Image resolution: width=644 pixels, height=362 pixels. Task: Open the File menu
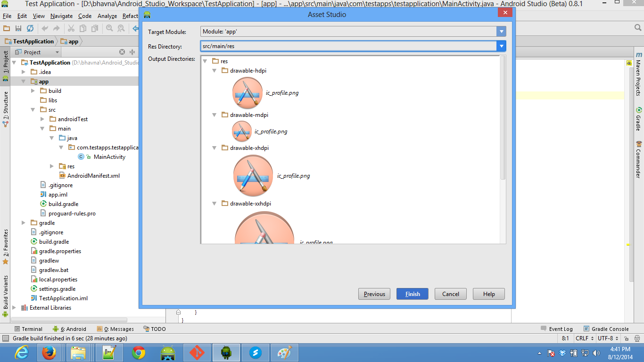click(7, 16)
